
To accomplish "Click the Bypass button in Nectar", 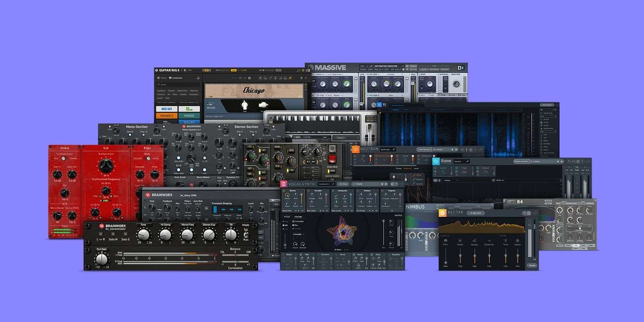I will (532, 265).
